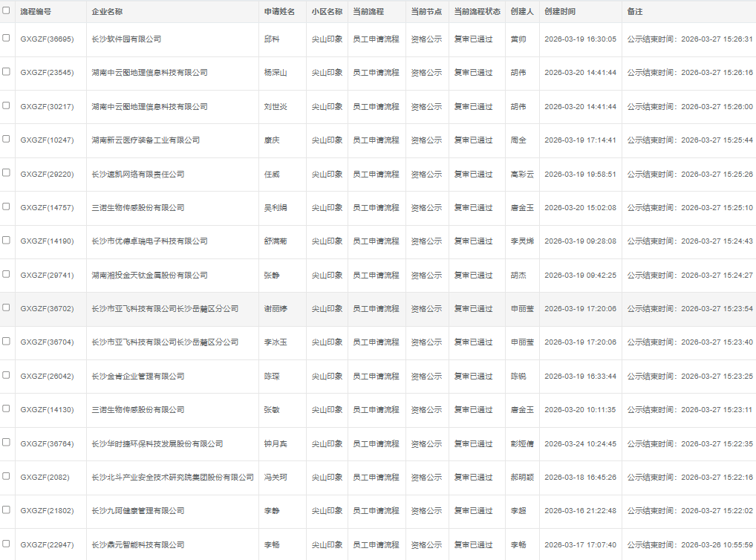Click the 创建人 column header

(x=522, y=12)
